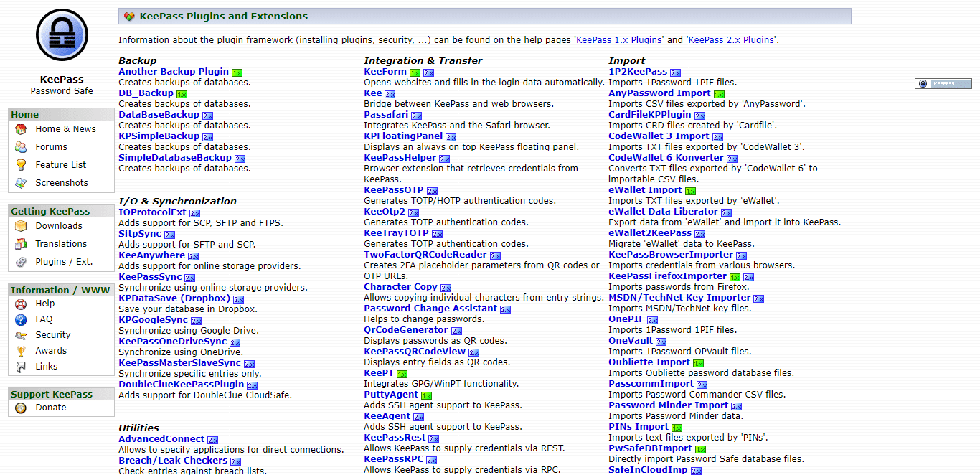Click the FAQ question mark icon

19,319
